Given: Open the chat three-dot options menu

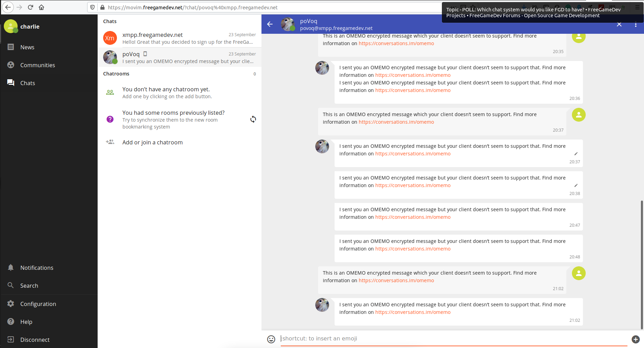Looking at the screenshot, I should tap(635, 24).
